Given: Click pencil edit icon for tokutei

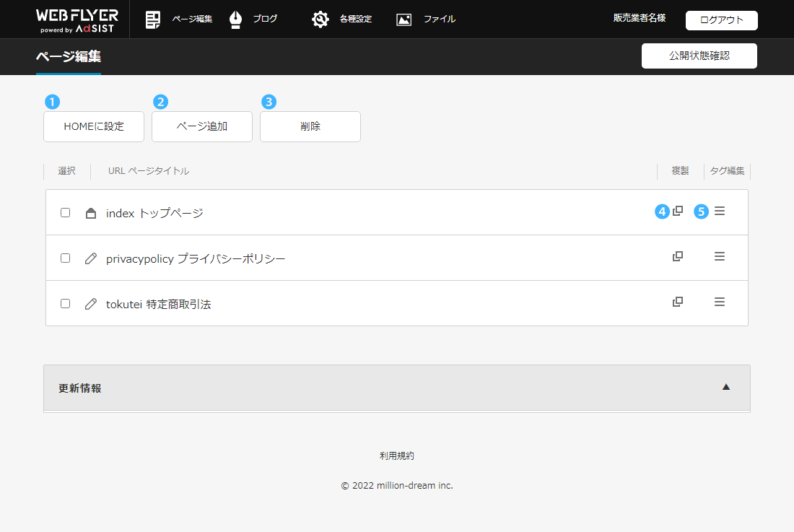Looking at the screenshot, I should coord(90,304).
